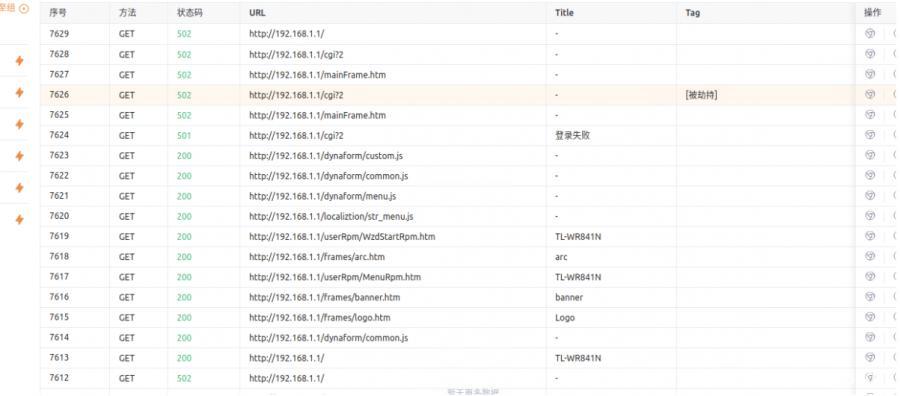Click the URL in row 7629
The height and width of the screenshot is (396, 900).
click(286, 34)
